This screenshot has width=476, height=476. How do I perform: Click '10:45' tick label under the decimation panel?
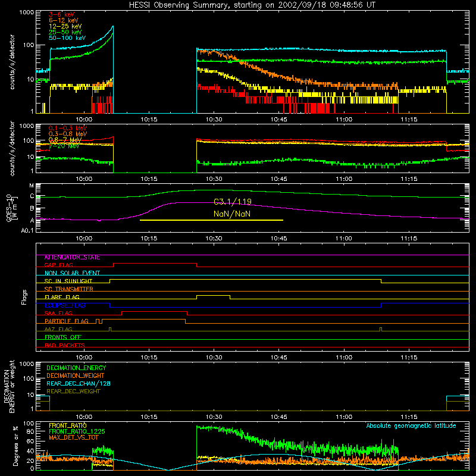(x=278, y=417)
